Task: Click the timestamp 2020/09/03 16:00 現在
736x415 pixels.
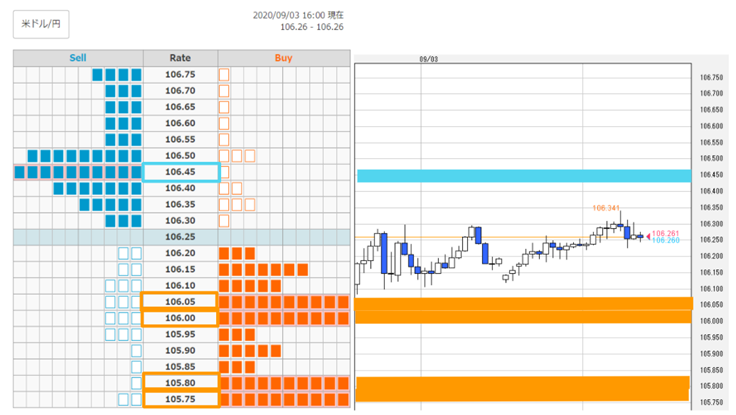Action: click(298, 15)
